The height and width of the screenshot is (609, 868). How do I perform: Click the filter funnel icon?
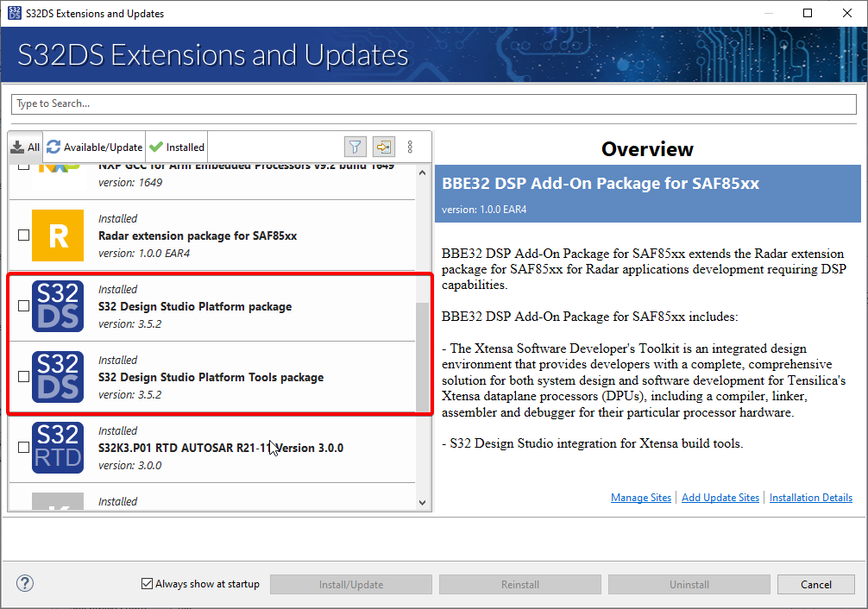coord(355,147)
